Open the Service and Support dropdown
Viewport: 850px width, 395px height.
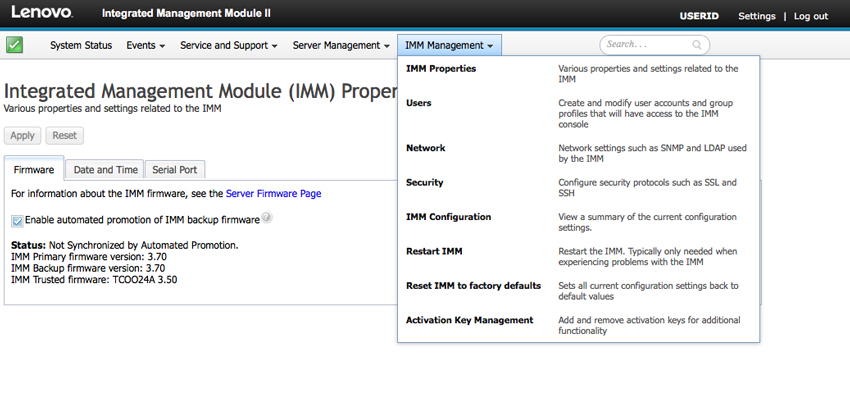[x=229, y=46]
